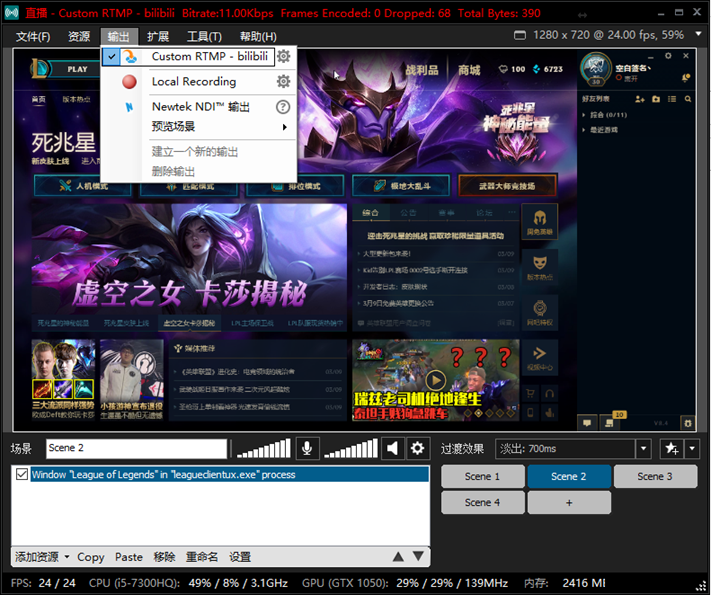711x595 pixels.
Task: Click Copy in source toolbar
Action: [x=91, y=557]
